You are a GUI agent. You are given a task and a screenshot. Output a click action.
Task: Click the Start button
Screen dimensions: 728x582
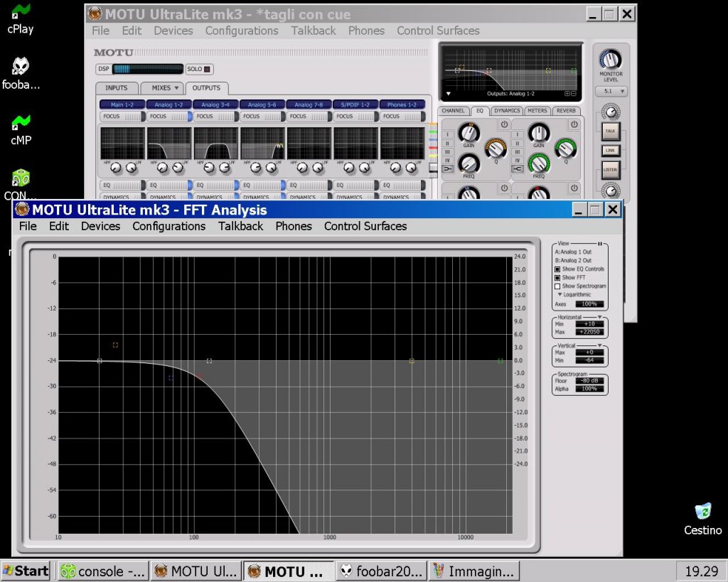click(26, 571)
